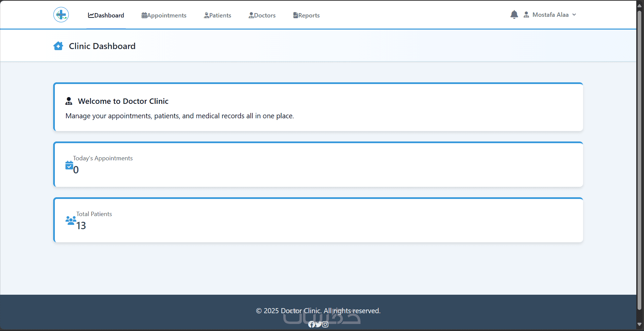Switch to the Doctors nav tab
The width and height of the screenshot is (644, 331).
point(262,15)
